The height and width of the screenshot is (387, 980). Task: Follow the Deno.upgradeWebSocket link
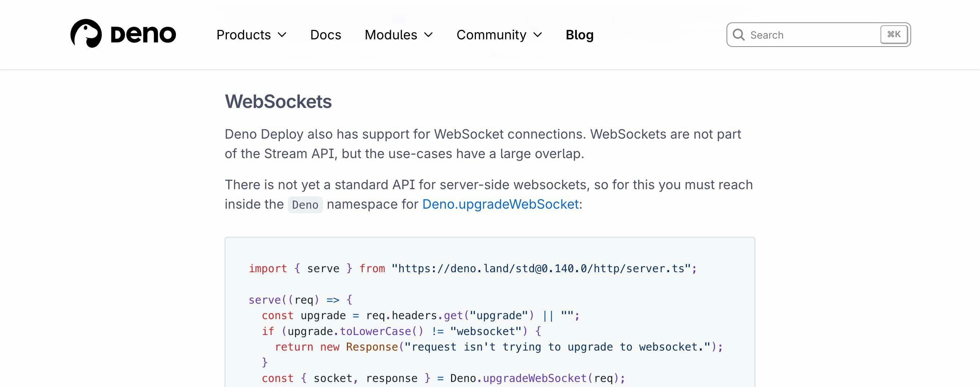[500, 205]
